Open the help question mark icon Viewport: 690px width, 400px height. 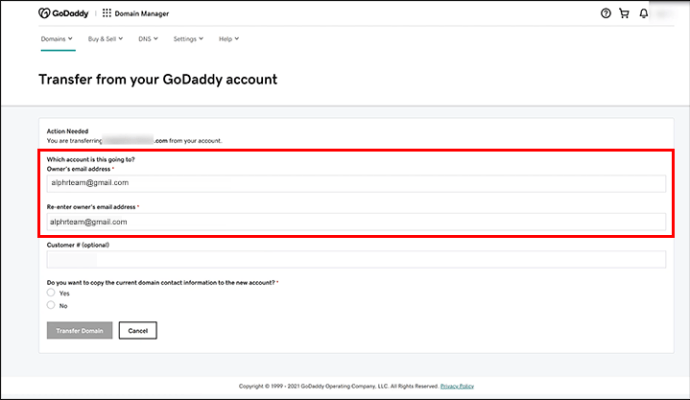[606, 13]
